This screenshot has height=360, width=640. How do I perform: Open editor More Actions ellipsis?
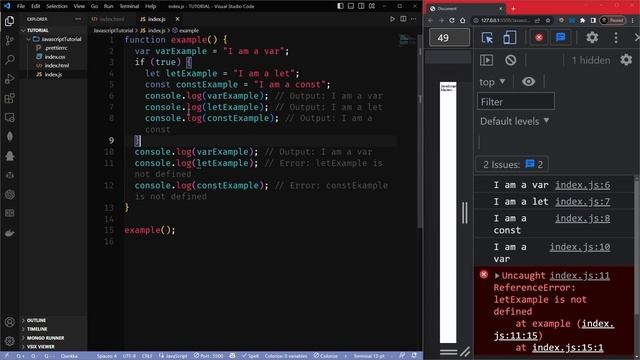click(x=413, y=19)
